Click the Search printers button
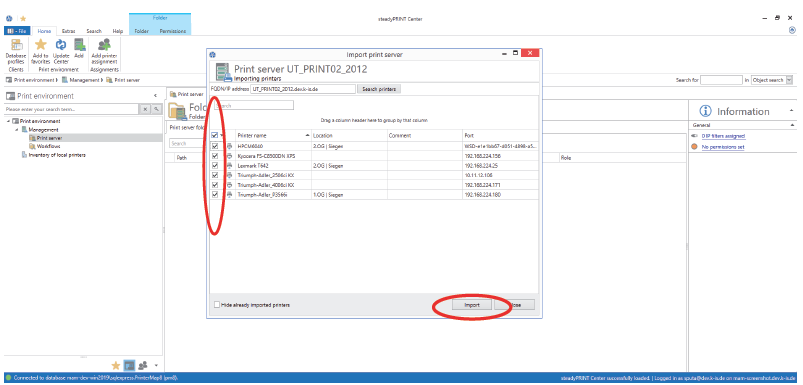 coord(379,89)
